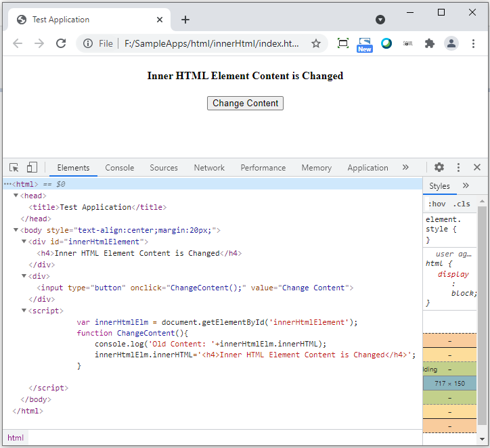
Task: Click the display property in html rule
Action: point(453,274)
